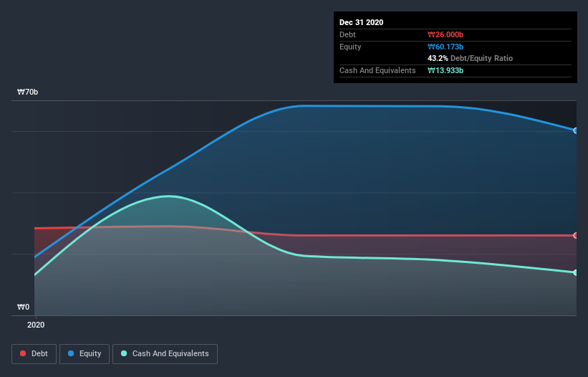The height and width of the screenshot is (377, 588).
Task: Click the blue Equity legend dot
Action: tap(71, 353)
